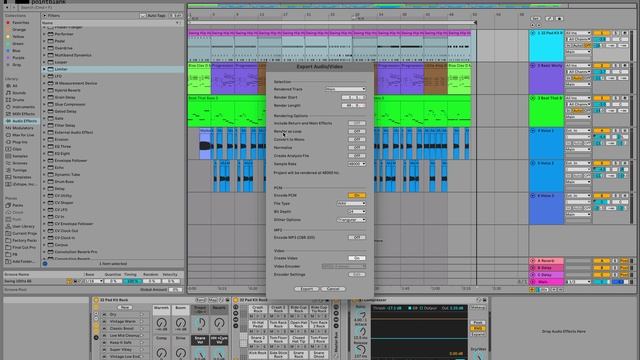Screen dimensions: 640x360
Task: Select Hybrid Reverb in device list
Action: click(x=67, y=90)
